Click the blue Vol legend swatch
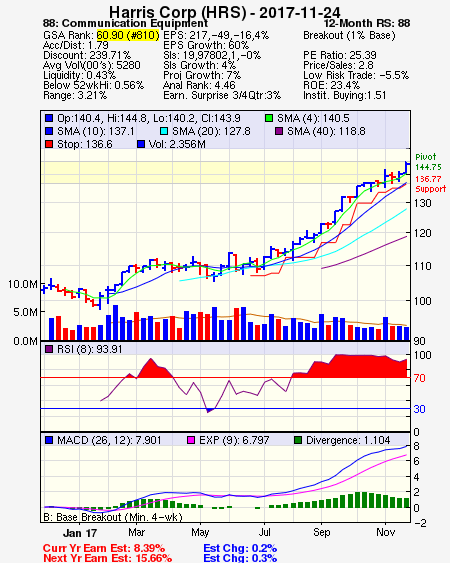 141,144
